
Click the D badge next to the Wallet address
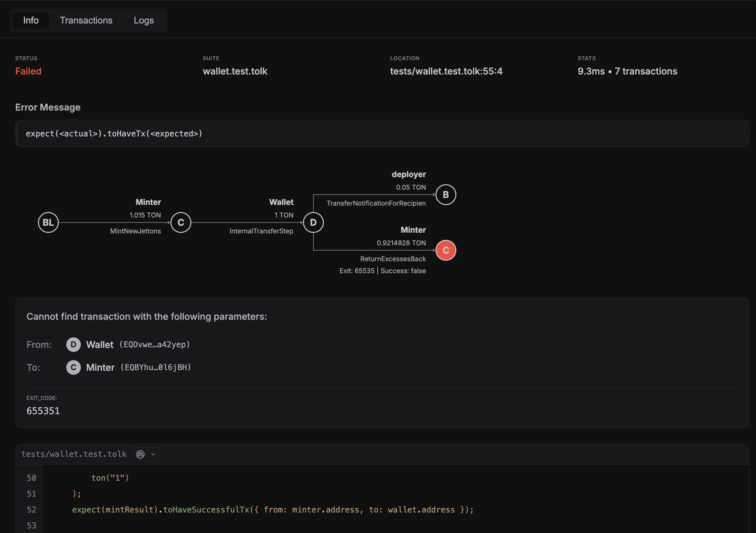(x=73, y=344)
